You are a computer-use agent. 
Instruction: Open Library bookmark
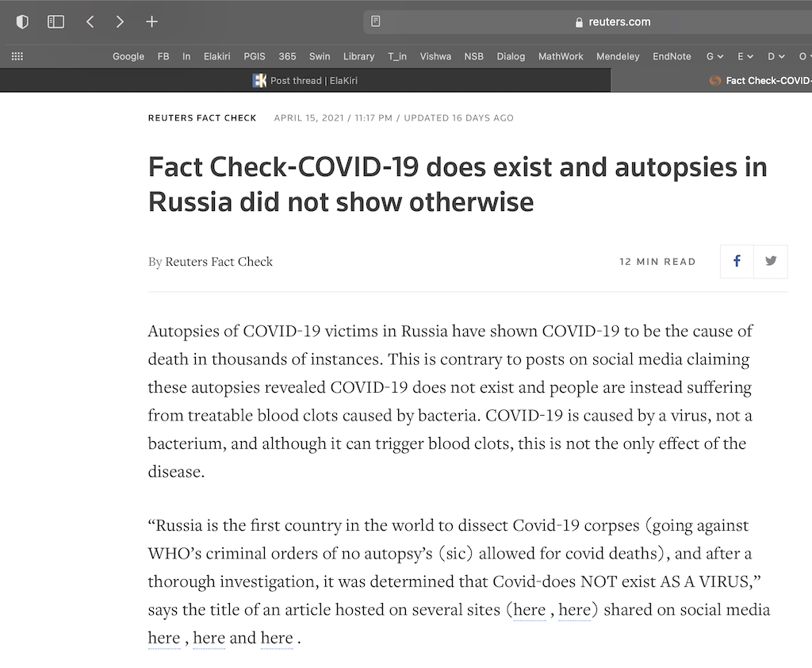click(359, 56)
